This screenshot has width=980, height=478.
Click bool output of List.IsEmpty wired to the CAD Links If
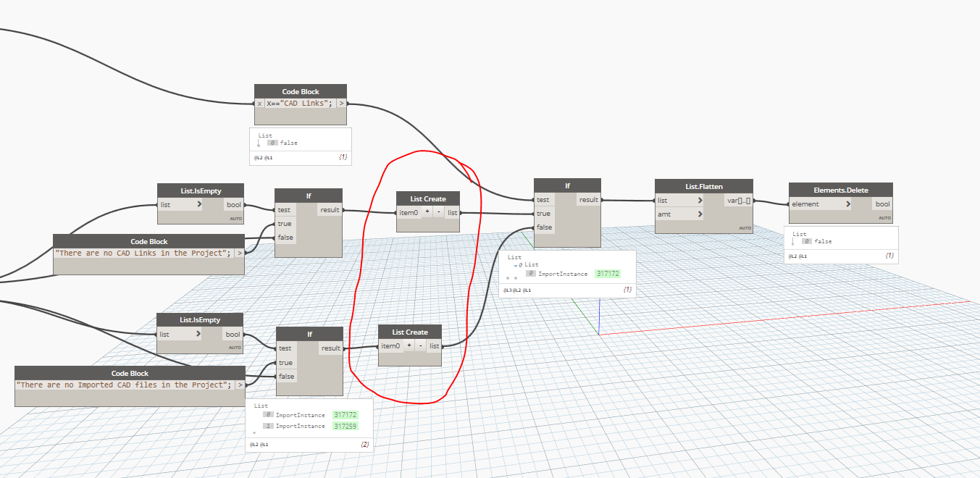coord(233,205)
